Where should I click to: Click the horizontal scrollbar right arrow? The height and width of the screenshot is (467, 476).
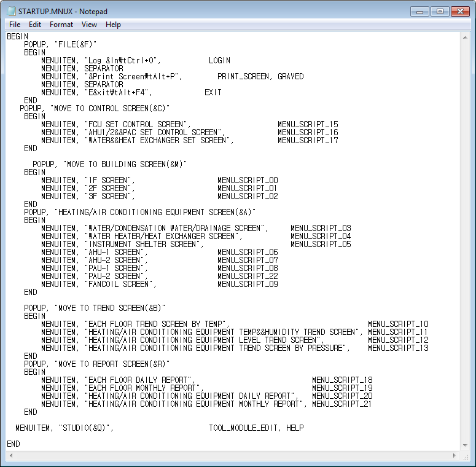455,455
